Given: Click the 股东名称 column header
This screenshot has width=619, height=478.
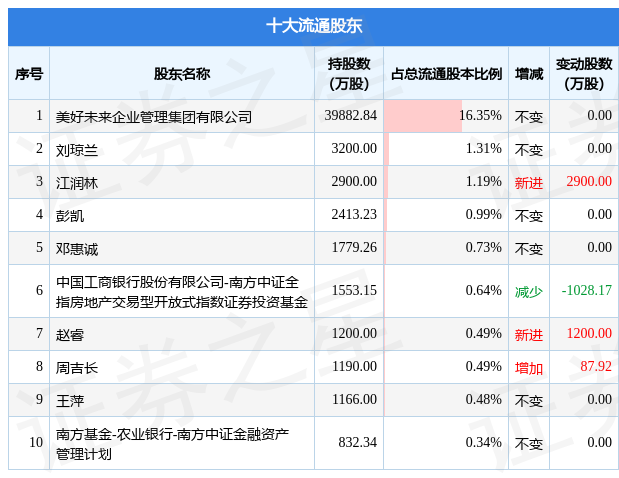Looking at the screenshot, I should click(181, 73).
